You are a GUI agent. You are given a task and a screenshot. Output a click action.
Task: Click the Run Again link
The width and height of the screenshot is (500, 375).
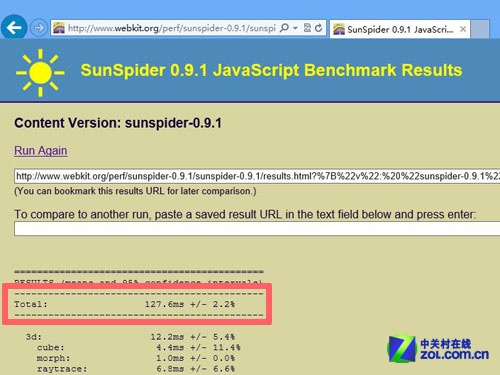(x=41, y=151)
